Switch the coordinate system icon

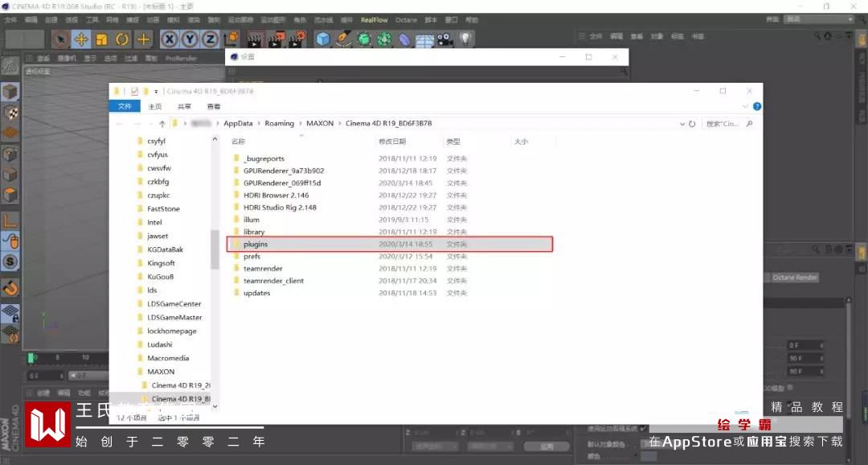tap(231, 39)
